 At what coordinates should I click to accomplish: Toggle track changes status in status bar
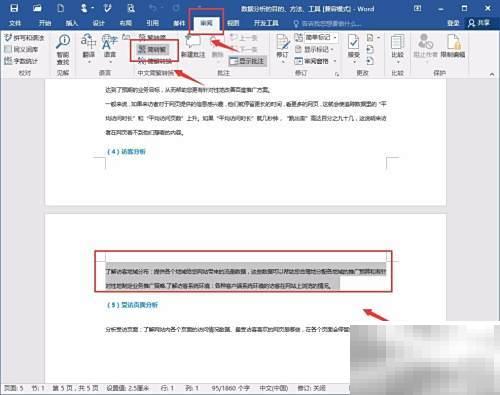311,388
